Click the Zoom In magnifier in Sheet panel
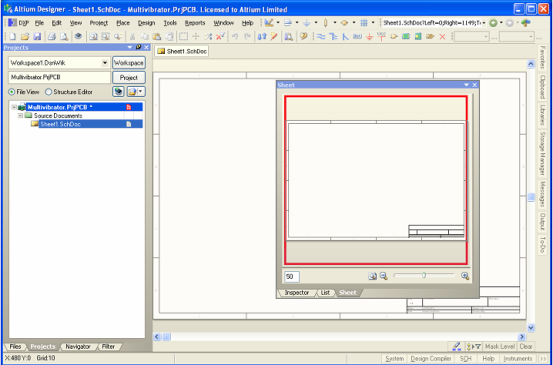 (465, 276)
